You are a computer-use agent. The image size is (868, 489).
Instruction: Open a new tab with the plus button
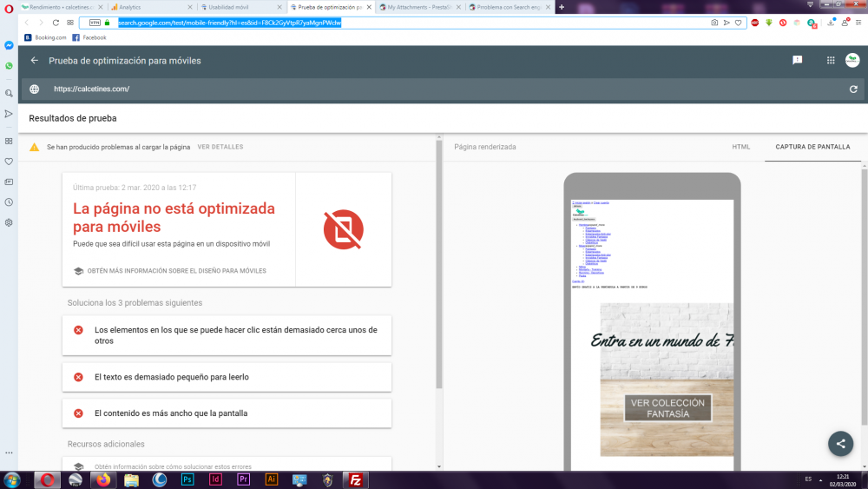click(562, 7)
